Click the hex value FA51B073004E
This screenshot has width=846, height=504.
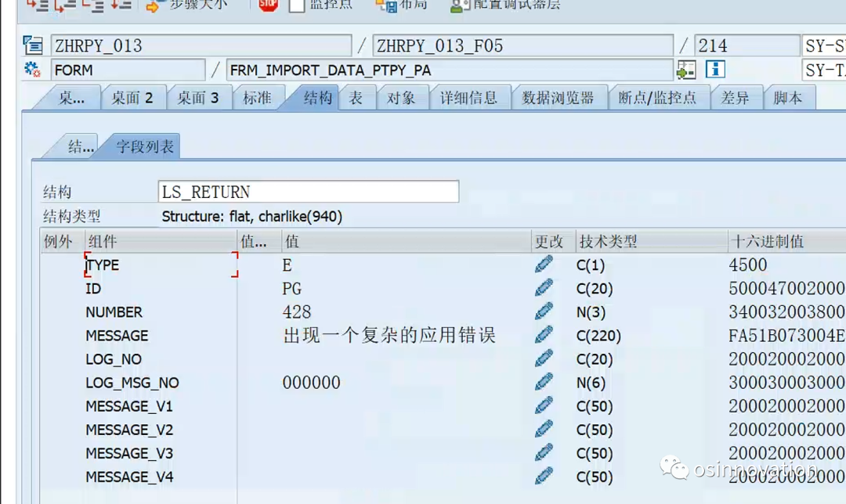(786, 336)
